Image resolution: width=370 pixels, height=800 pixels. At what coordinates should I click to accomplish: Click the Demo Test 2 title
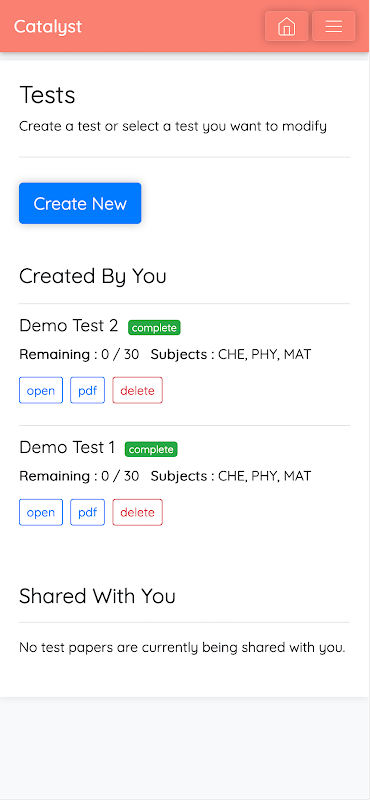pos(68,326)
